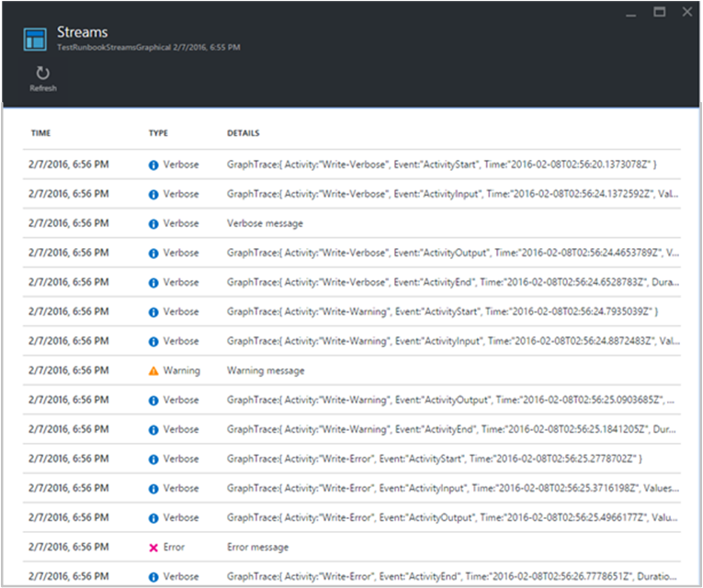Viewport: 703px width, 588px height.
Task: Click the info icon on the Write-Warning ActivityInput row
Action: pos(153,342)
